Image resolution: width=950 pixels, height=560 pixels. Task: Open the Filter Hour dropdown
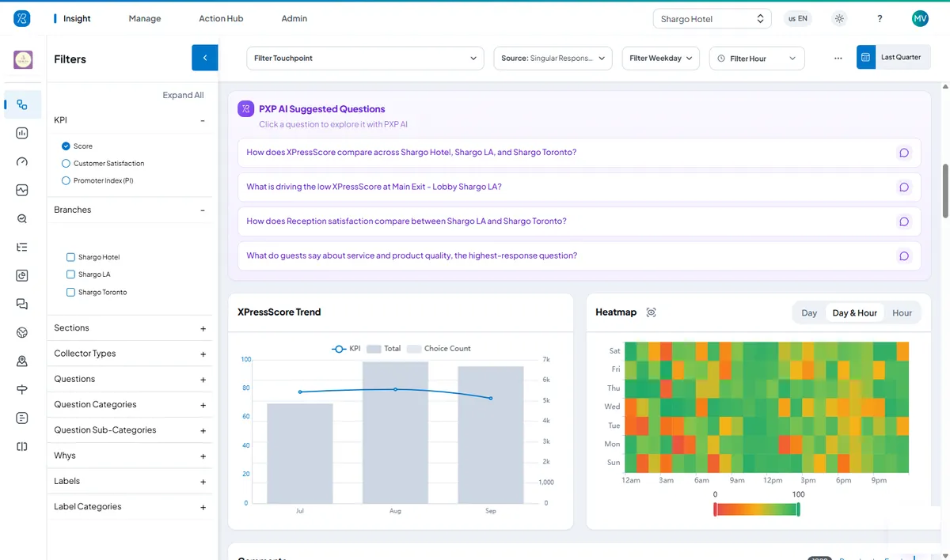point(757,58)
